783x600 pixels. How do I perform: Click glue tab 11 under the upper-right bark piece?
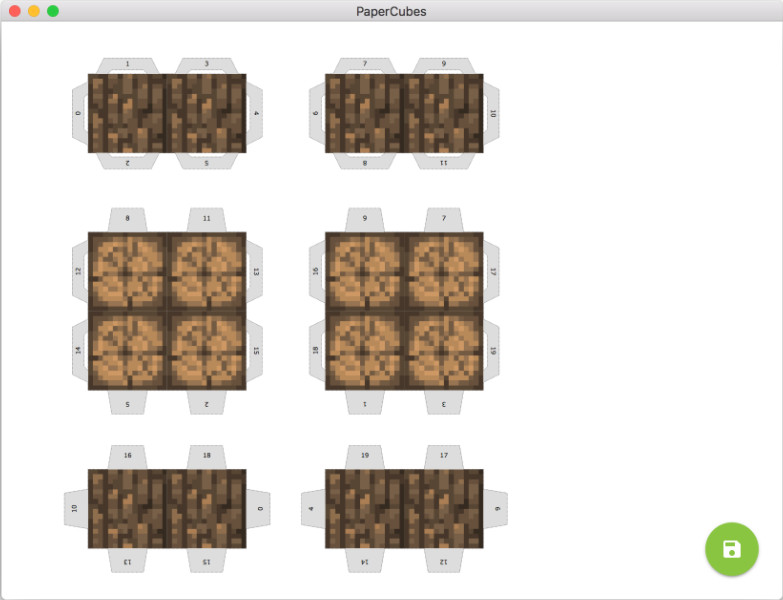[443, 161]
